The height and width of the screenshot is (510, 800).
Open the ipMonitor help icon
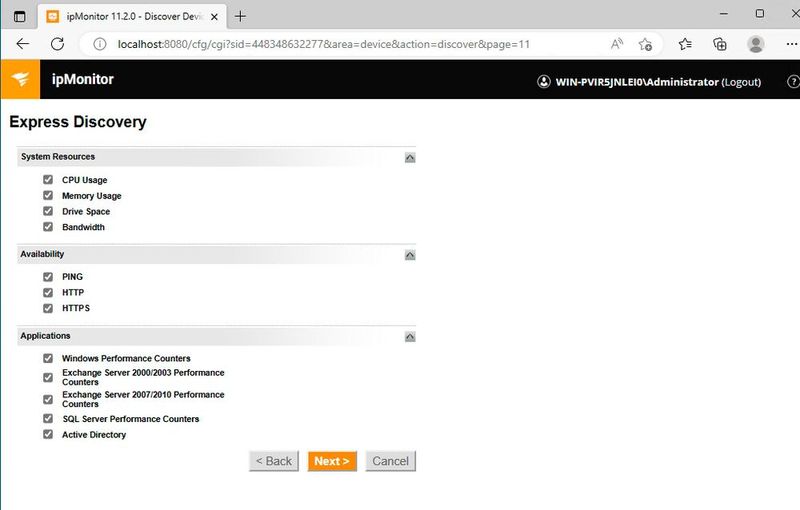click(793, 82)
